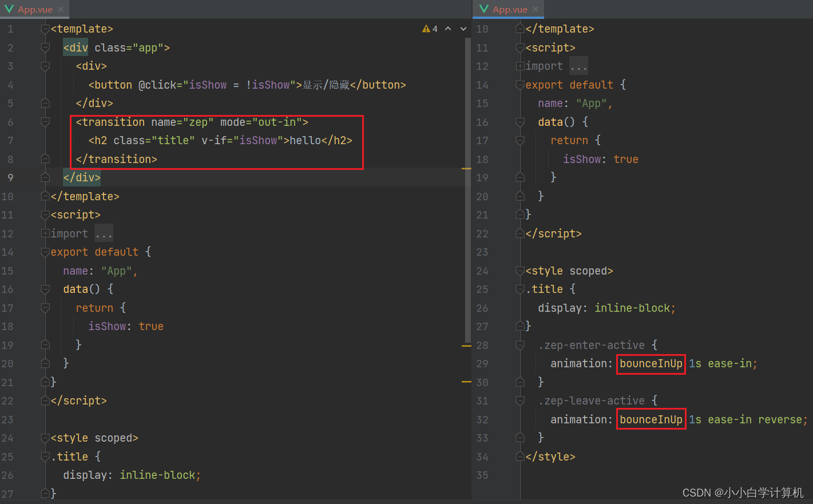The height and width of the screenshot is (504, 813).
Task: Click 'display: inline-block;' in right editor
Action: click(606, 308)
